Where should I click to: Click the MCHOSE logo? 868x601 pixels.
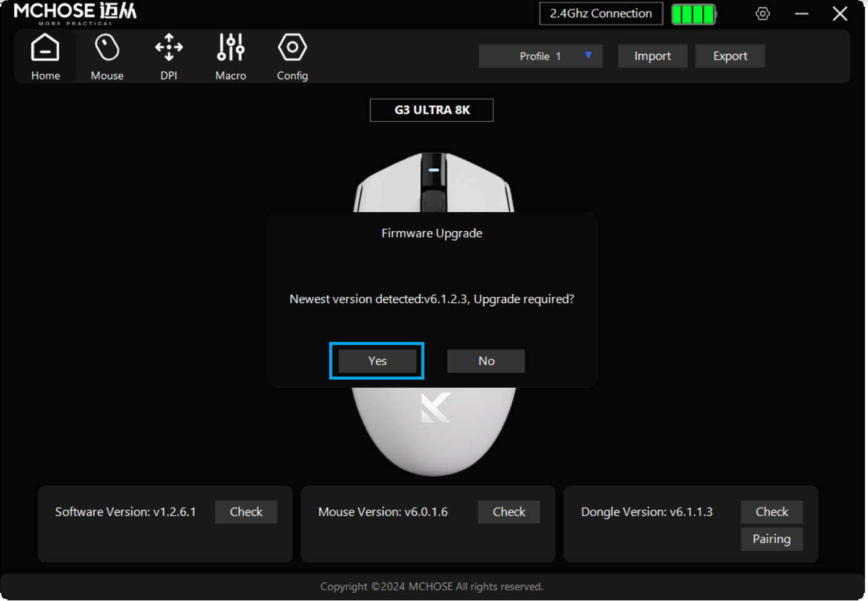[75, 14]
